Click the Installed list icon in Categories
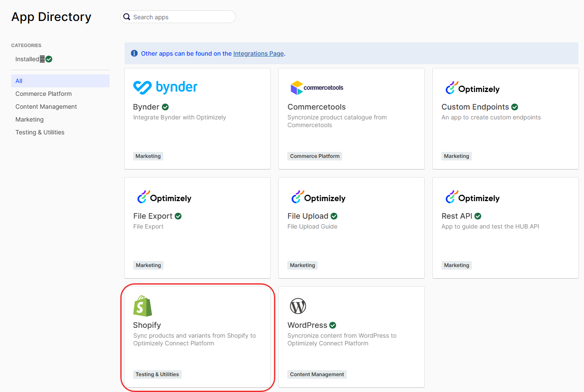 (42, 59)
